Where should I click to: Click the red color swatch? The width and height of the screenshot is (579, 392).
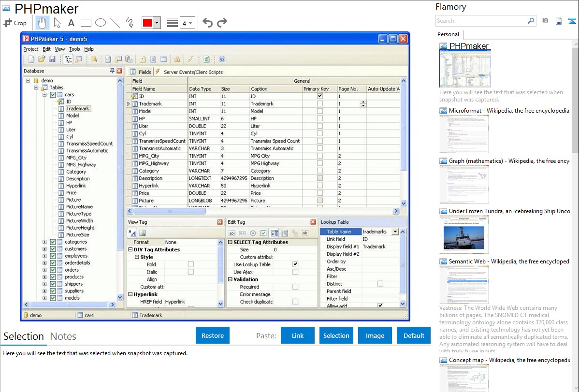(147, 23)
